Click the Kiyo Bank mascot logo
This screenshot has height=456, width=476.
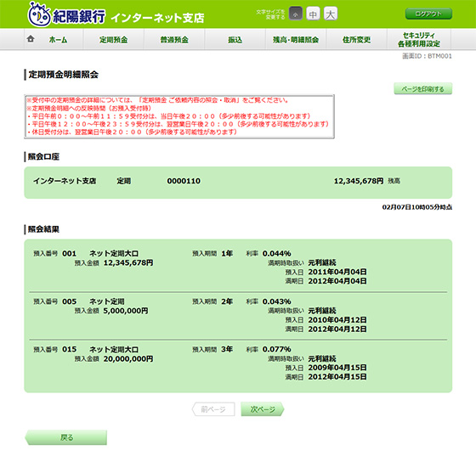pos(39,14)
